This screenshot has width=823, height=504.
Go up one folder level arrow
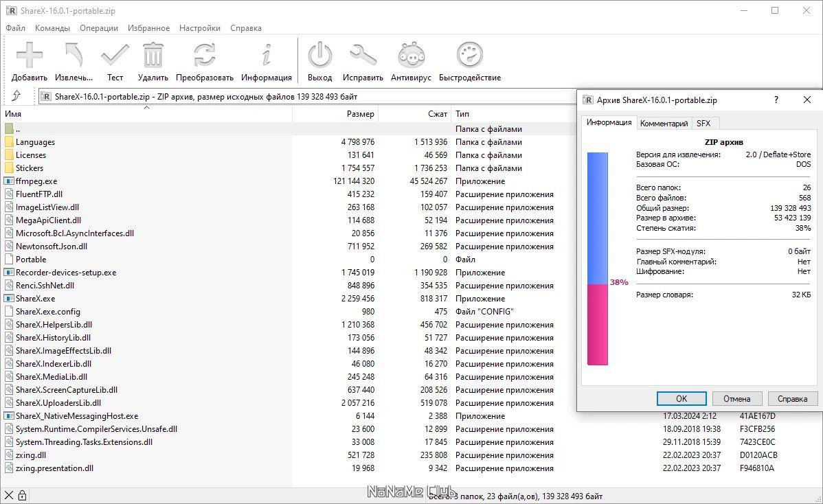click(x=16, y=96)
